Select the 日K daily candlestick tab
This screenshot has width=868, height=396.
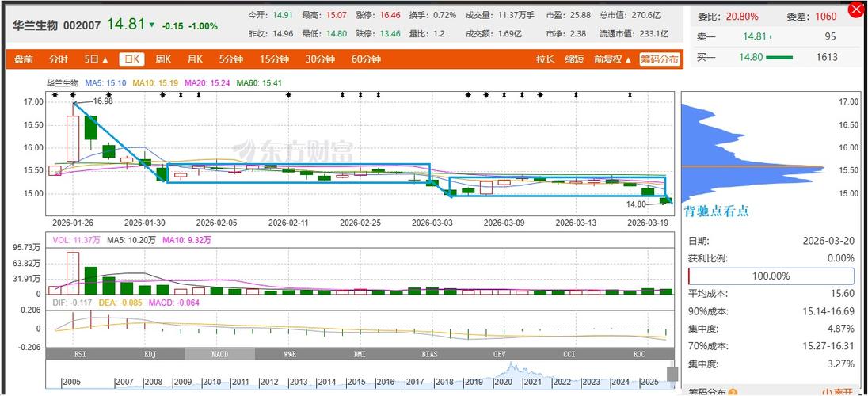(x=133, y=59)
